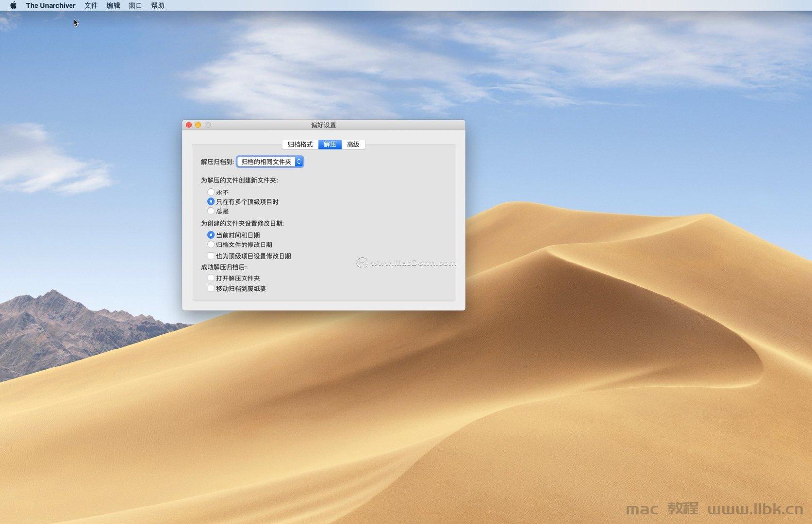812x524 pixels.
Task: Open the 帮助 menu
Action: click(157, 5)
